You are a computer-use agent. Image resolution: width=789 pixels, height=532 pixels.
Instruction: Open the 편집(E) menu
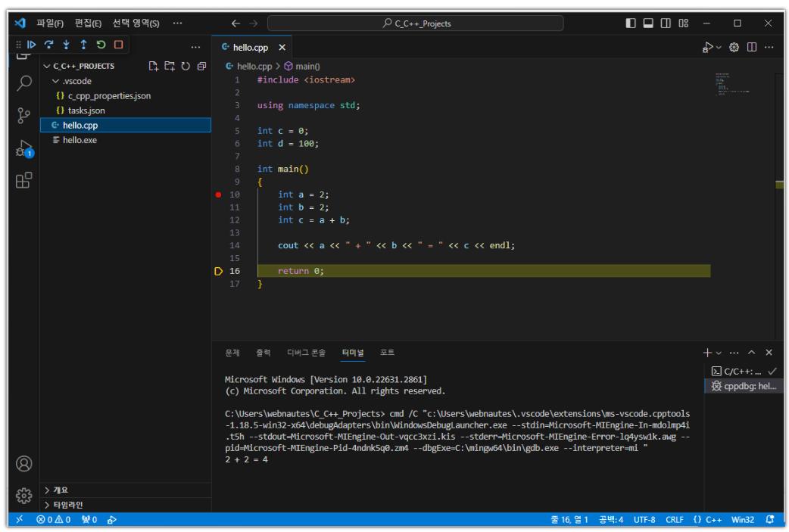[88, 23]
